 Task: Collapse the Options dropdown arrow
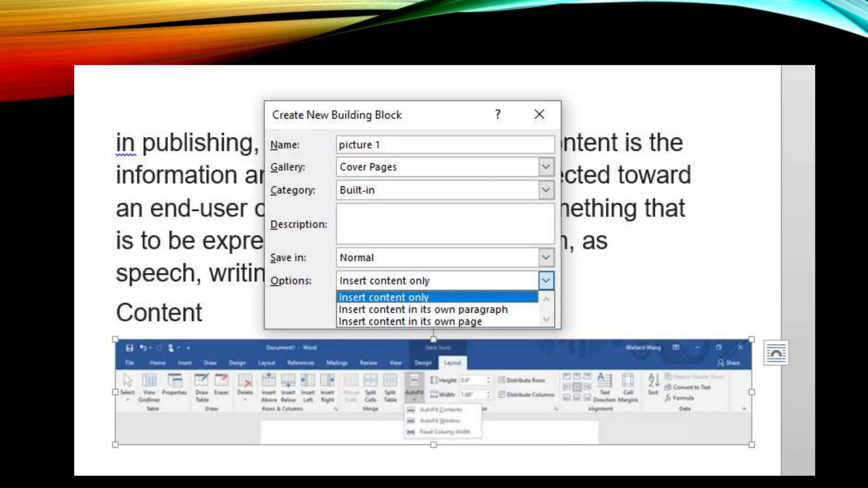[x=546, y=280]
